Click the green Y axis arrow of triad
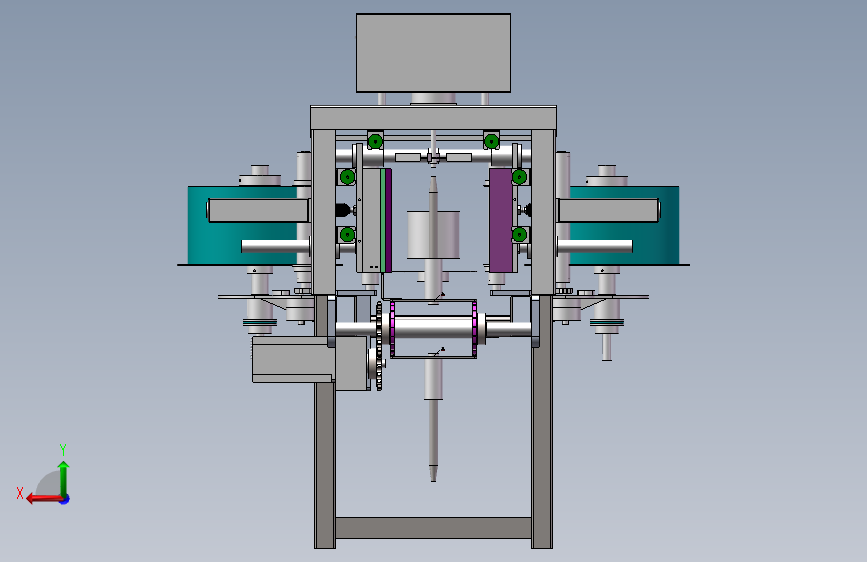 pyautogui.click(x=64, y=478)
